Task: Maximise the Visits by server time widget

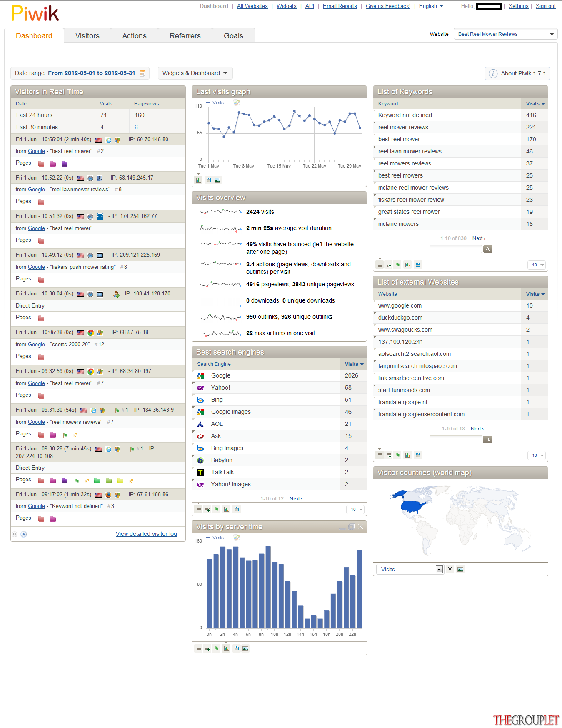Action: 351,527
